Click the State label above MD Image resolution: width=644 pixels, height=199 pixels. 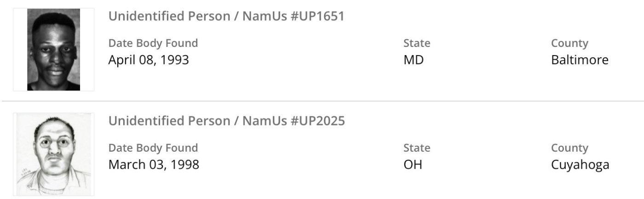[x=417, y=43]
